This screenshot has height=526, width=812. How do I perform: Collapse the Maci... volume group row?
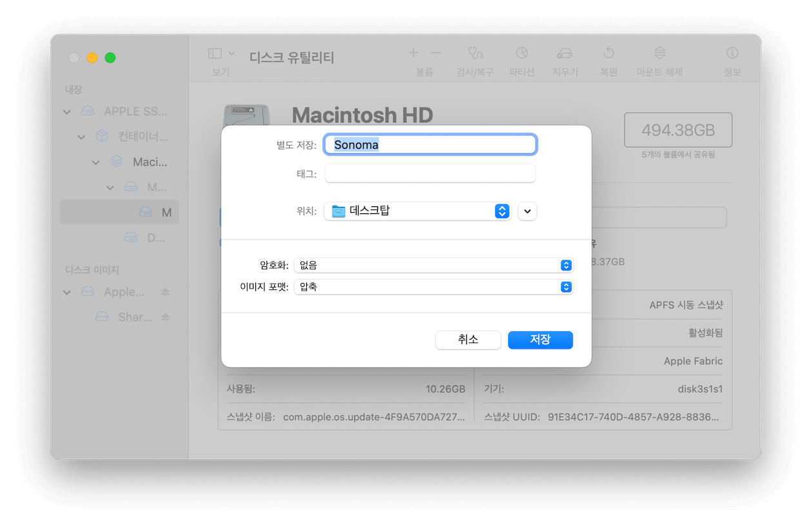click(95, 162)
